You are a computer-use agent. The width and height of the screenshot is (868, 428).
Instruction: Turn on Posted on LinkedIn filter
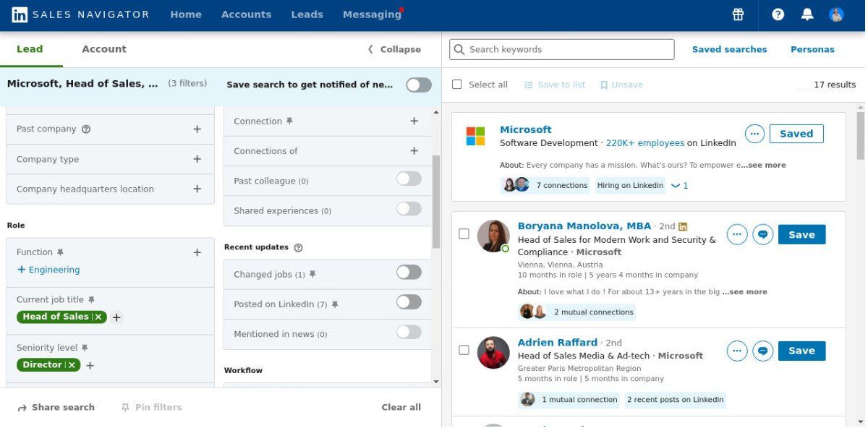pos(409,301)
